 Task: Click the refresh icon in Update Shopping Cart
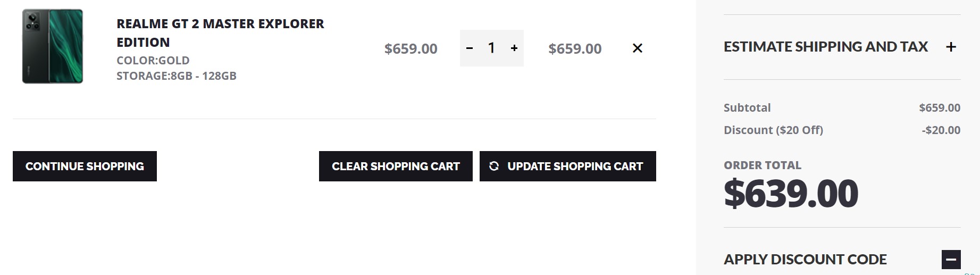494,166
